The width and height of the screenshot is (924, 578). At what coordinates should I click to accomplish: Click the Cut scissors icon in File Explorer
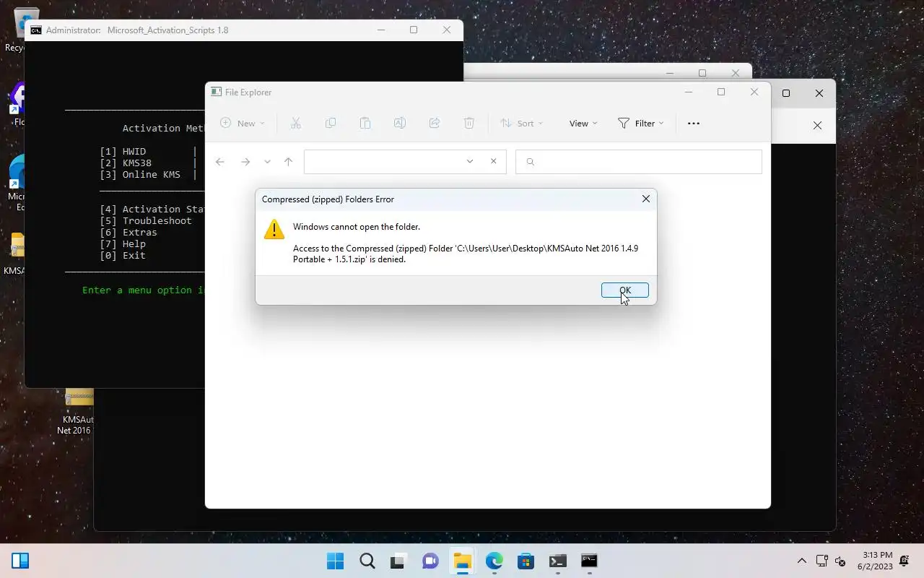pyautogui.click(x=295, y=124)
